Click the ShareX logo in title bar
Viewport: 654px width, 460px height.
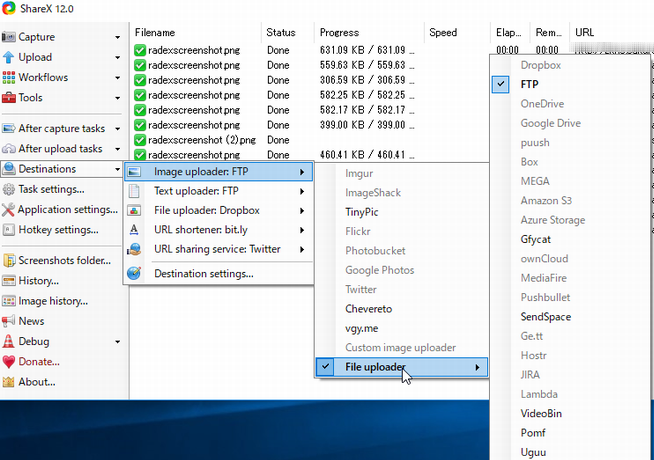click(x=9, y=8)
